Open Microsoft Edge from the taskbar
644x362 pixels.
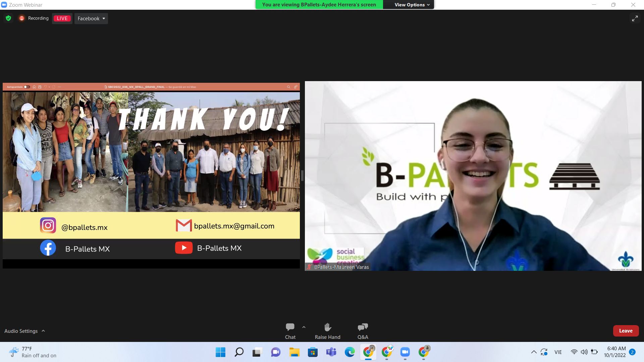pyautogui.click(x=350, y=352)
